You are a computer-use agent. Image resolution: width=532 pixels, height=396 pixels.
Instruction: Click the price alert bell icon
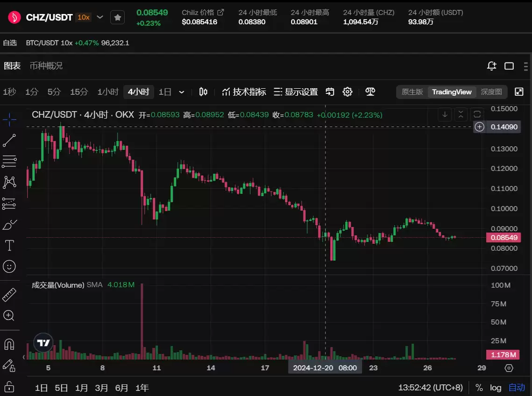(x=491, y=66)
